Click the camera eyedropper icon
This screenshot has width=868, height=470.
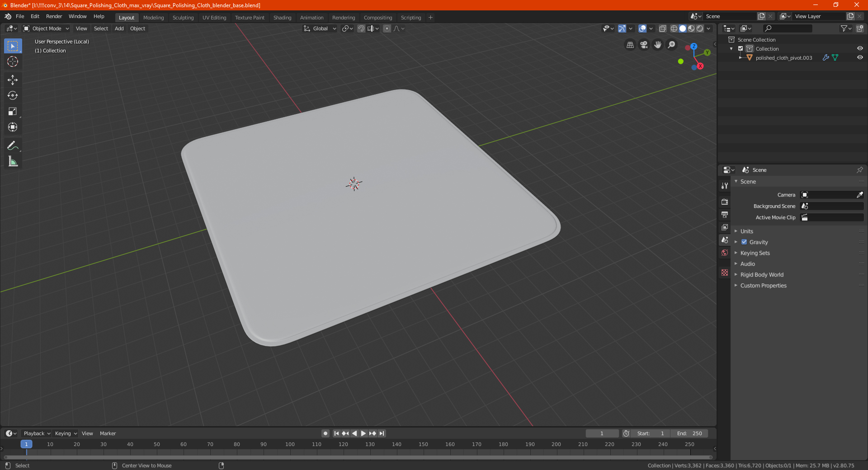click(x=859, y=195)
